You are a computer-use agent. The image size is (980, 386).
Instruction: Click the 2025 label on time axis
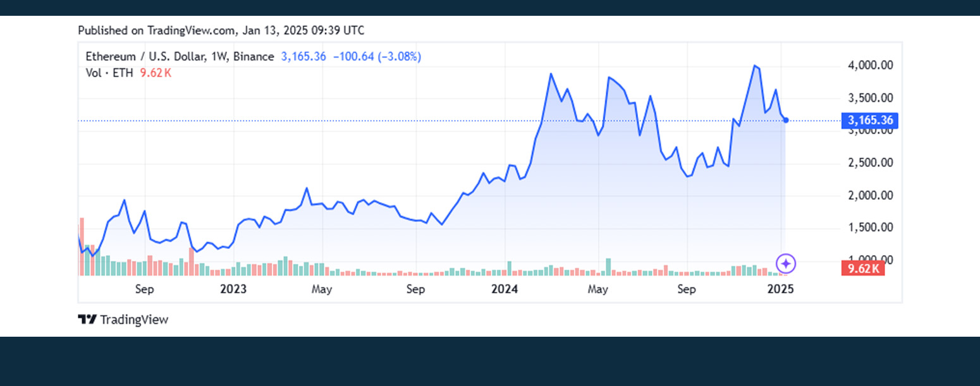780,289
